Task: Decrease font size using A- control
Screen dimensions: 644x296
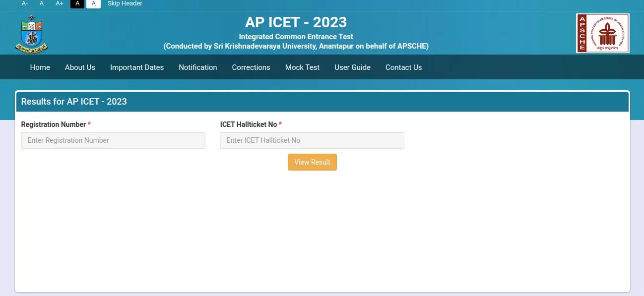Action: 24,3
